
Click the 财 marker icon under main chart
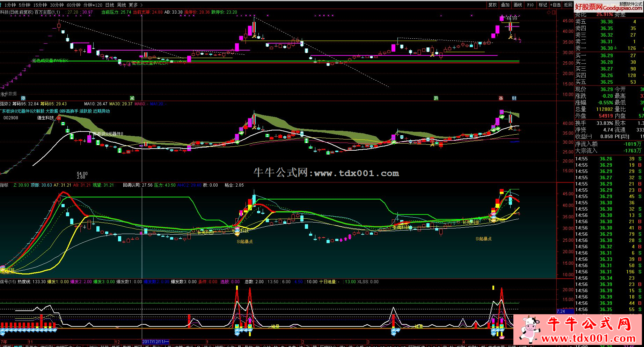[x=514, y=98]
